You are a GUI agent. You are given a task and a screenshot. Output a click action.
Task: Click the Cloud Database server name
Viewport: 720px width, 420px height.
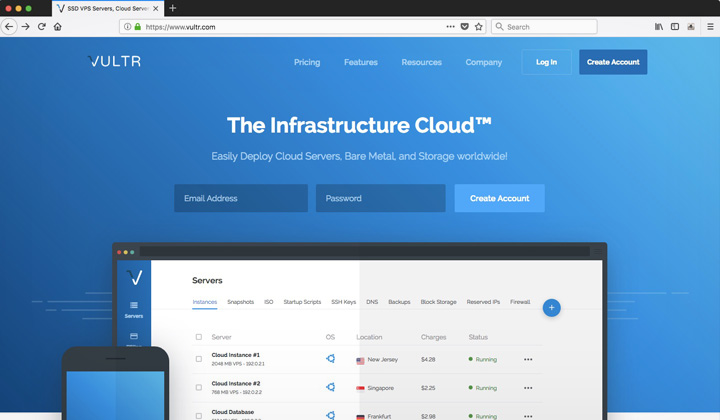233,412
